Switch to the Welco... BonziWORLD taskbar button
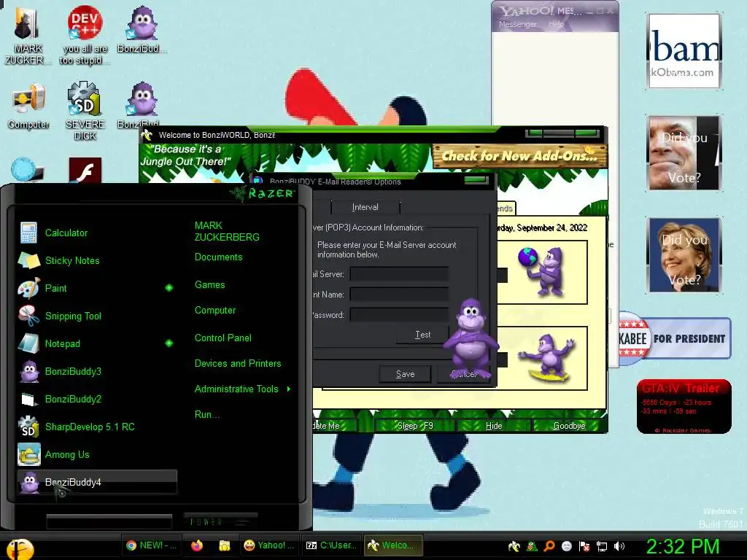747x560 pixels. [x=393, y=545]
